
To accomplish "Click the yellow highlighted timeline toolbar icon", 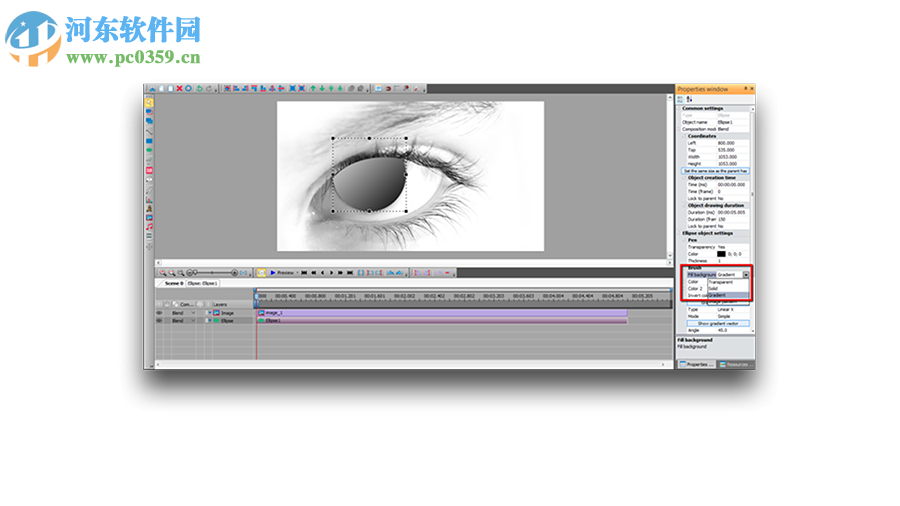I will click(x=261, y=273).
